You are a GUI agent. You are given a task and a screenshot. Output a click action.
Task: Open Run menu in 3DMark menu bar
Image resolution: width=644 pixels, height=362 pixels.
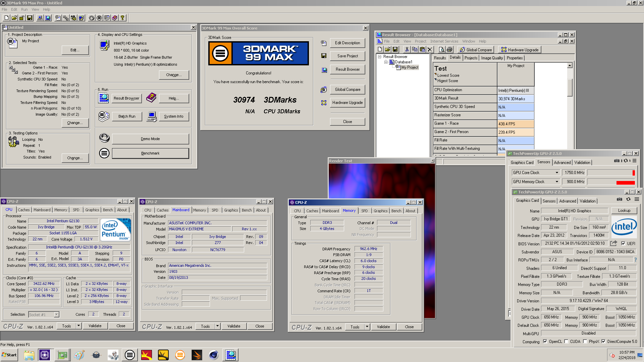pyautogui.click(x=24, y=9)
